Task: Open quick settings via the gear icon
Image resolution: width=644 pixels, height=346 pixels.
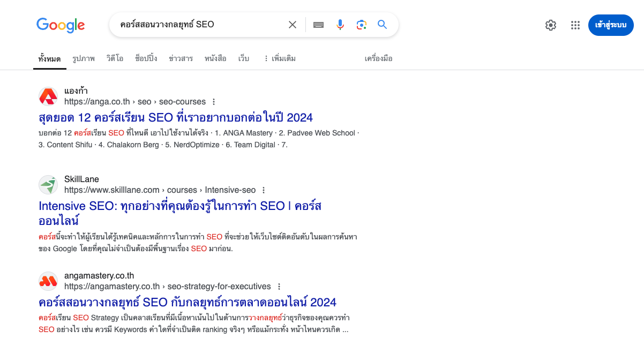Action: [550, 25]
